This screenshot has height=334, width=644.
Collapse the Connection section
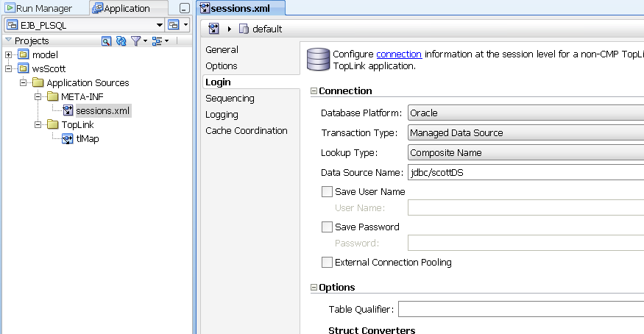(314, 91)
